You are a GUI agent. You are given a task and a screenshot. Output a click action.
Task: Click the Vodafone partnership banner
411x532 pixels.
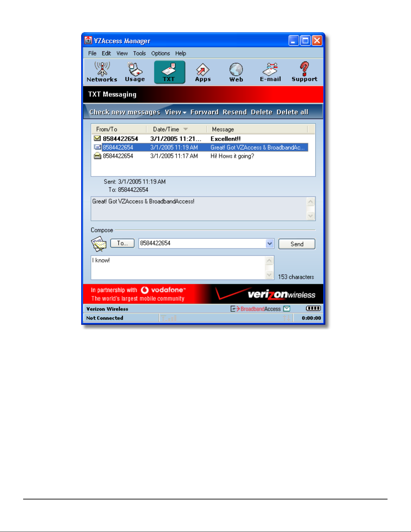pyautogui.click(x=138, y=294)
